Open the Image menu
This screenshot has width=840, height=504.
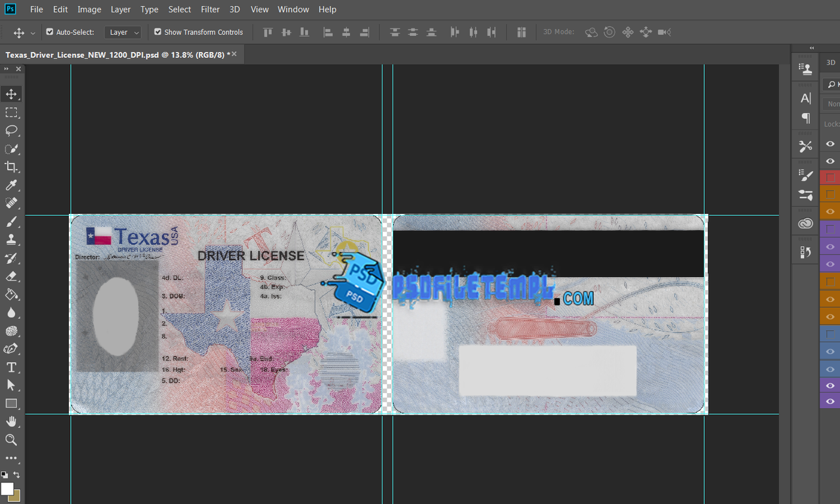[89, 9]
